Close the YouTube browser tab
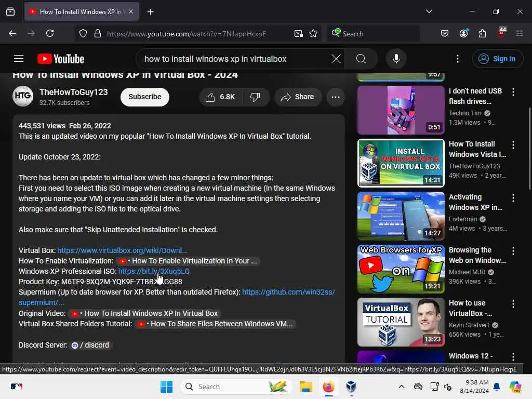 131,12
